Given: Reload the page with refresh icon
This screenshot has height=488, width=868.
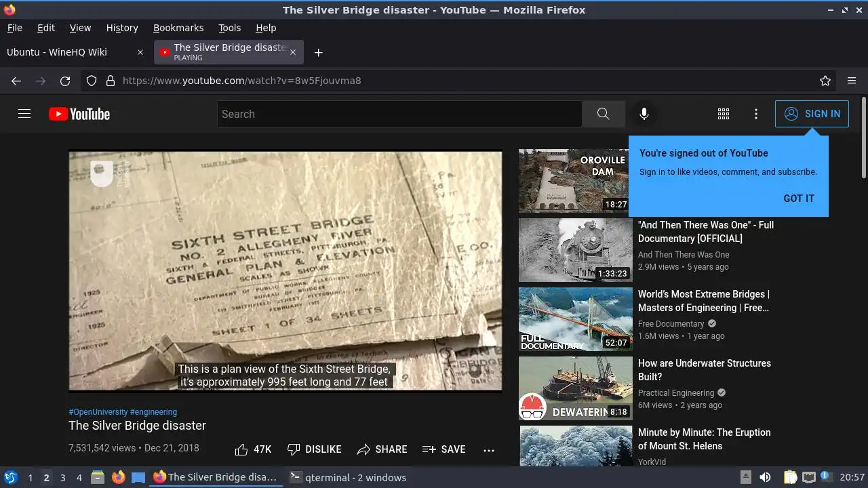Looking at the screenshot, I should (65, 81).
